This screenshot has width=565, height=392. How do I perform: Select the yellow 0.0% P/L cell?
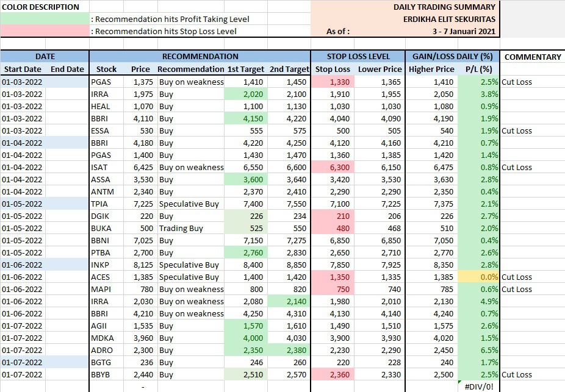pos(478,277)
